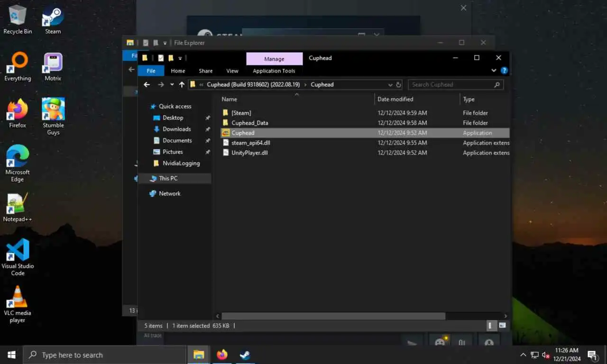
Task: Open Pictures in the navigation pane
Action: [x=173, y=152]
